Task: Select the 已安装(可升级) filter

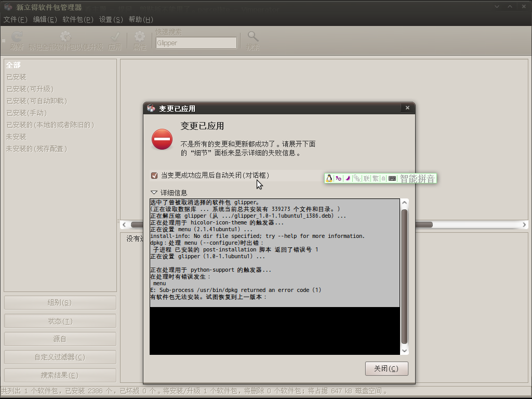Action: 60,89
